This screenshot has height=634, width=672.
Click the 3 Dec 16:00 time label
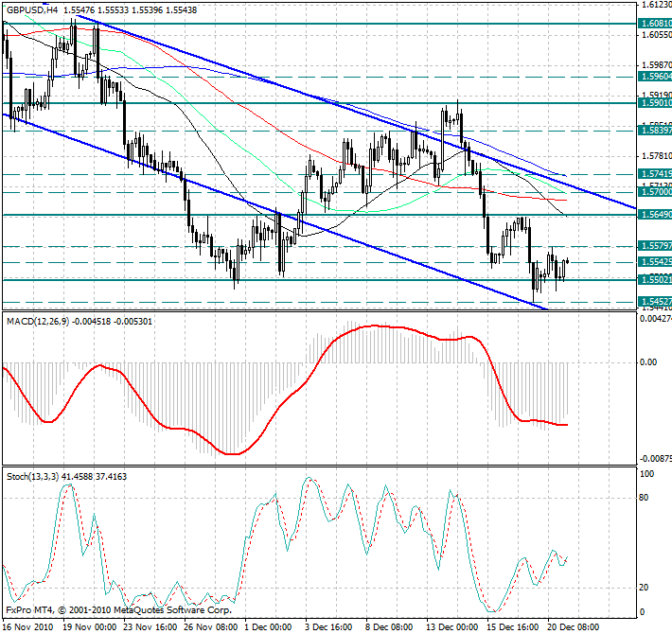point(328,627)
